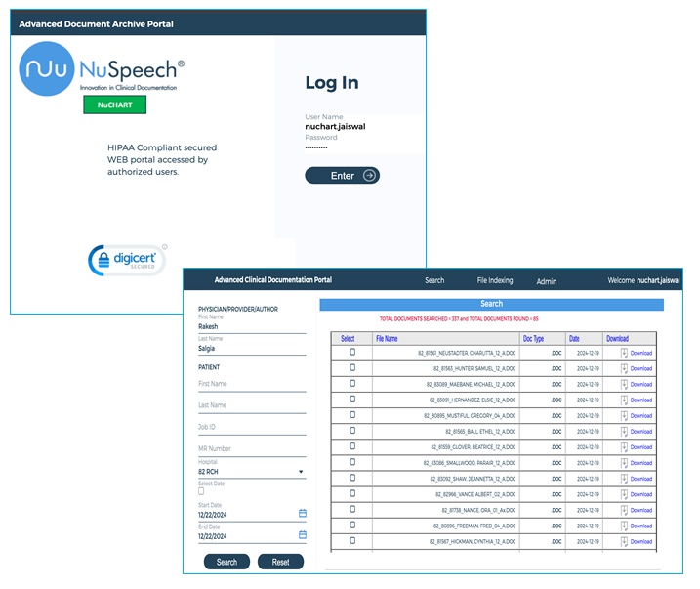Click download icon for CLOVER, BEATRICE document
The image size is (700, 589).
[624, 446]
